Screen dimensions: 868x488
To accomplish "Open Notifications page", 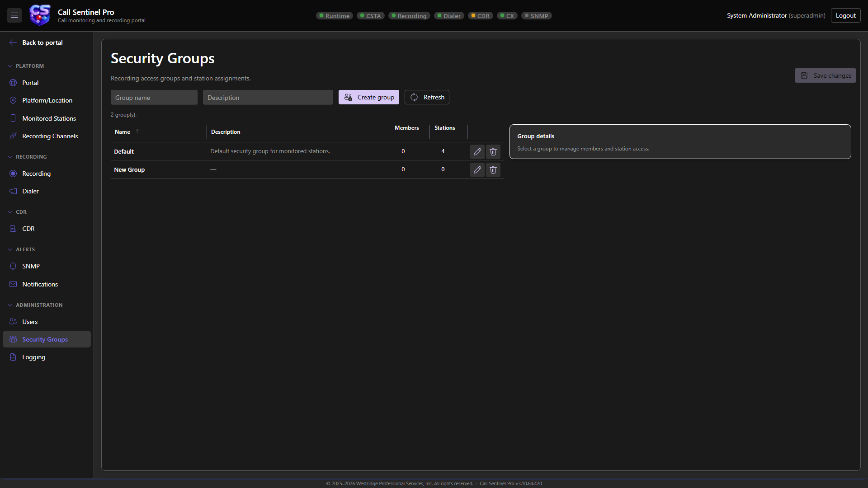I will [x=47, y=284].
